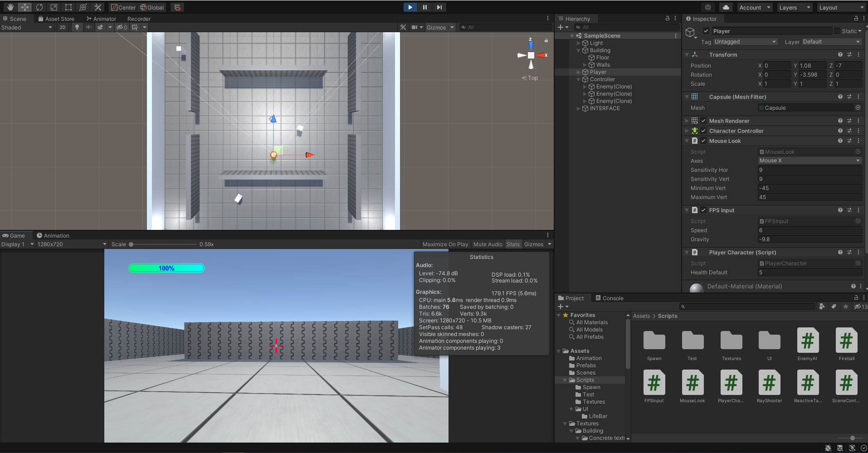
Task: Toggle the Player active checkbox
Action: pos(706,31)
